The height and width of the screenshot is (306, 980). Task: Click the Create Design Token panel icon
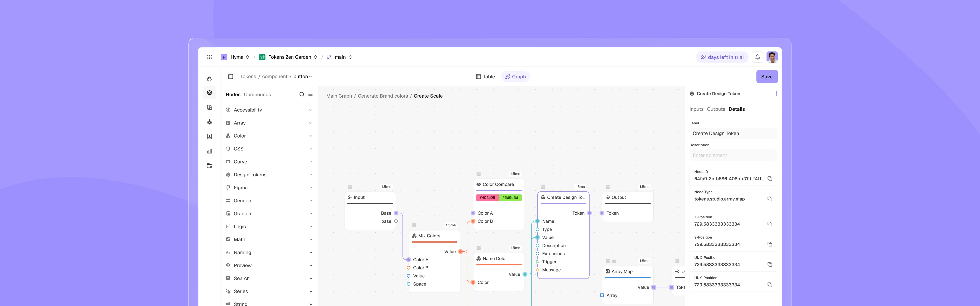pos(692,94)
